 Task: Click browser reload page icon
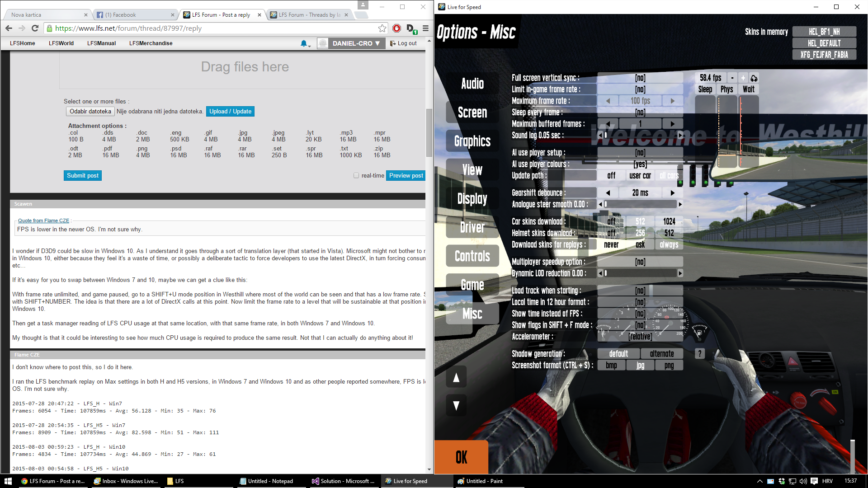click(35, 28)
